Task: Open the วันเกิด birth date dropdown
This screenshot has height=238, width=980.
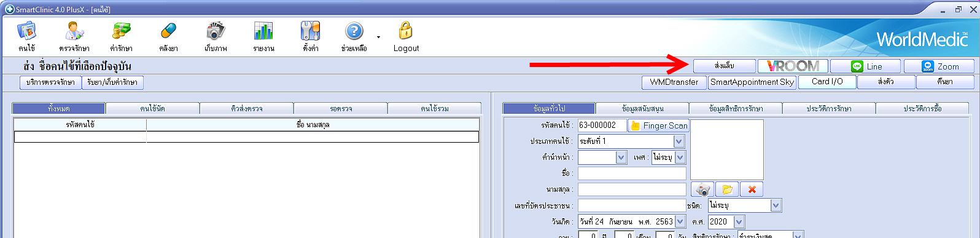Action: tap(680, 221)
